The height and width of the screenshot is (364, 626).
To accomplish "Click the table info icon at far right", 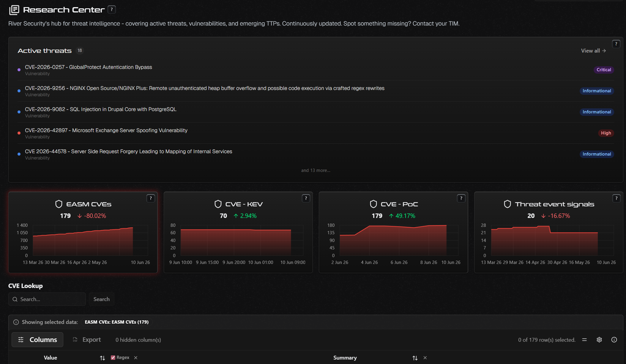I will click(x=614, y=340).
